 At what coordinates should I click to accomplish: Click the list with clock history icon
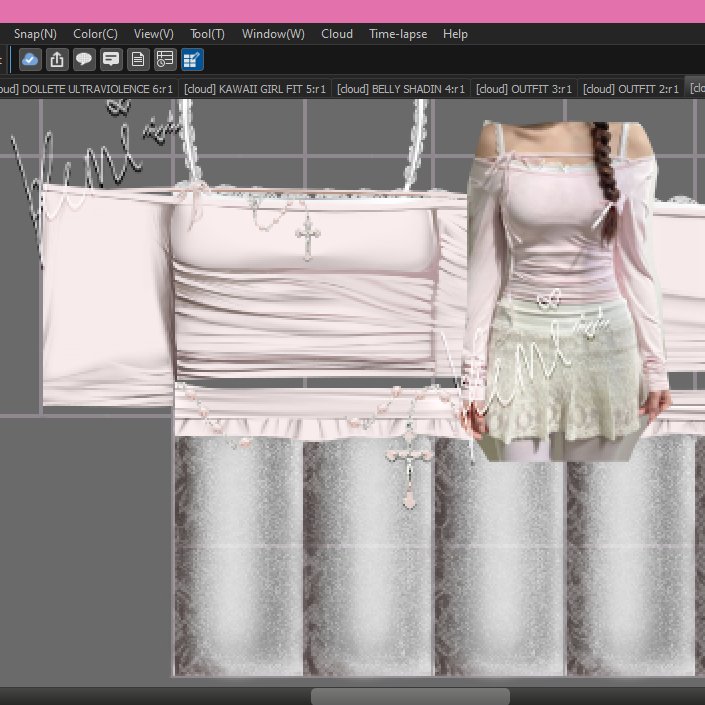pyautogui.click(x=165, y=60)
